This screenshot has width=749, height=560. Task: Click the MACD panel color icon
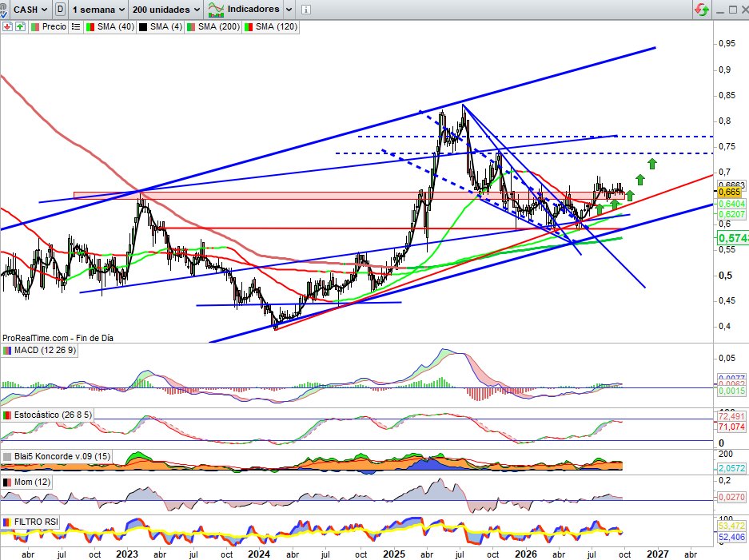point(7,351)
